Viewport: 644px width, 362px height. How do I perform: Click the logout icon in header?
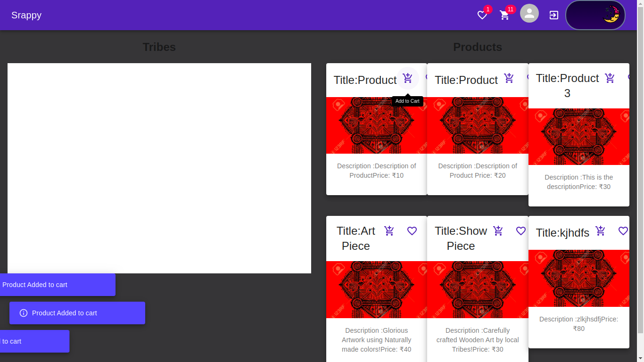554,15
